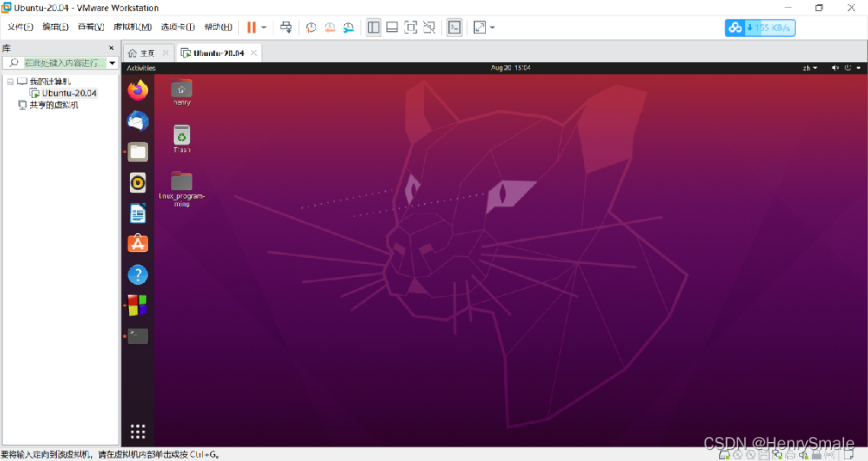Show Applications grid at dock bottom
This screenshot has height=461, width=868.
click(138, 432)
